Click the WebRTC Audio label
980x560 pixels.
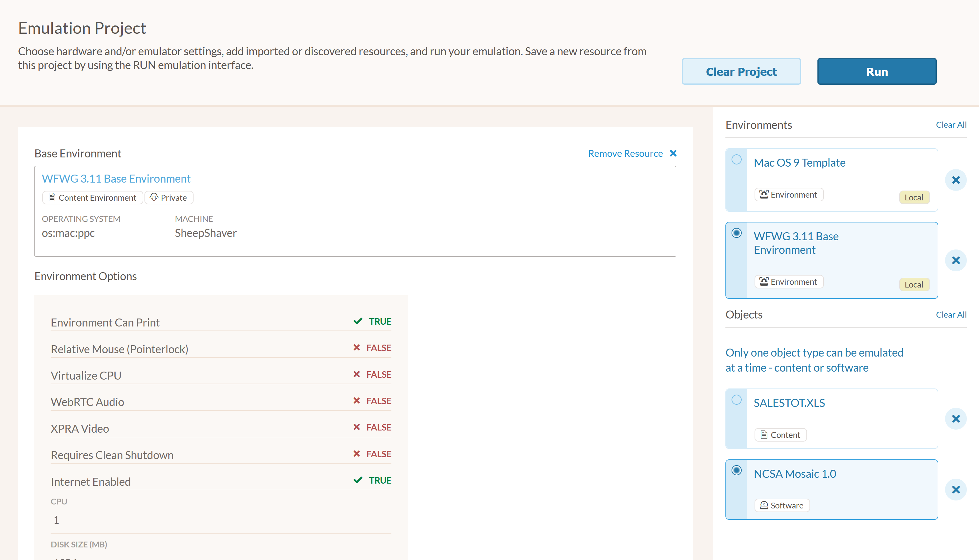pyautogui.click(x=87, y=402)
